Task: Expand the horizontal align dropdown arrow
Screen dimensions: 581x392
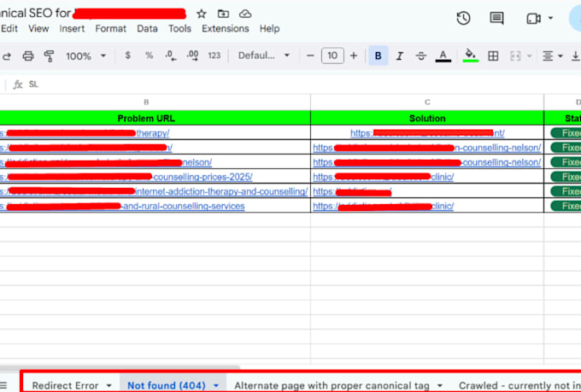Action: [560, 56]
